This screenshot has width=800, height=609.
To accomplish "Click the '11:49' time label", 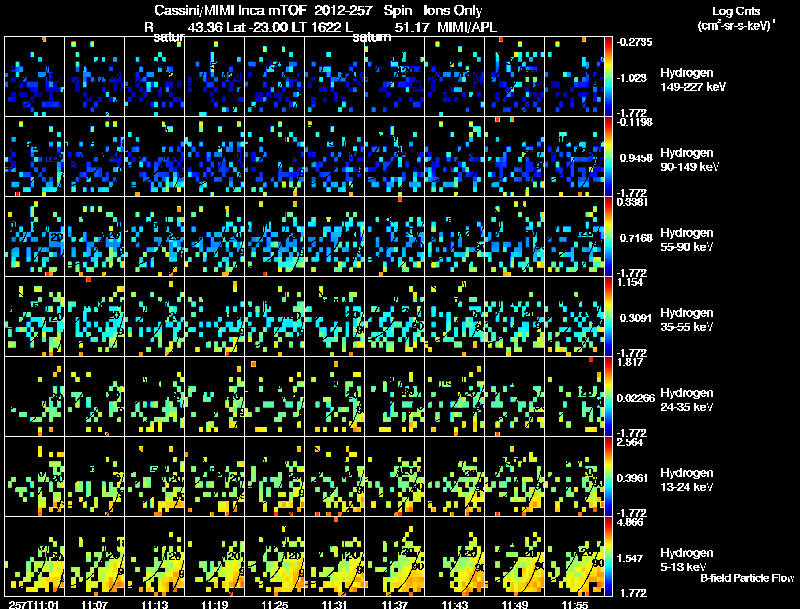I will coord(514,604).
